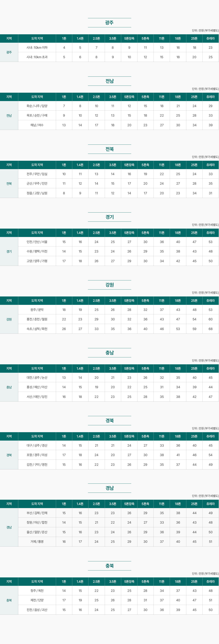The height and width of the screenshot is (644, 219).
Task: Select the 거제 / 통영 destination cell
Action: click(37, 541)
